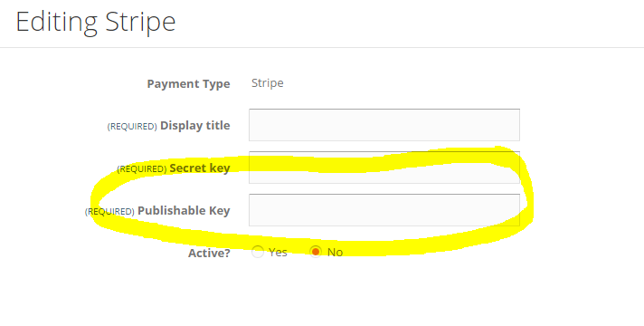Screen dimensions: 644x326
Task: Click the word "Editing" in the heading
Action: pyautogui.click(x=57, y=22)
